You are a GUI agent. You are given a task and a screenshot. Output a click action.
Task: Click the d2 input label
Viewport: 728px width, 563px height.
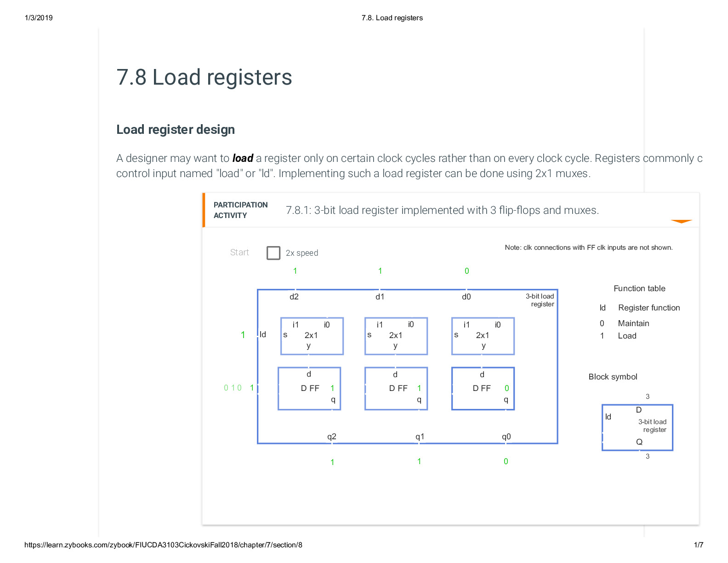(294, 297)
